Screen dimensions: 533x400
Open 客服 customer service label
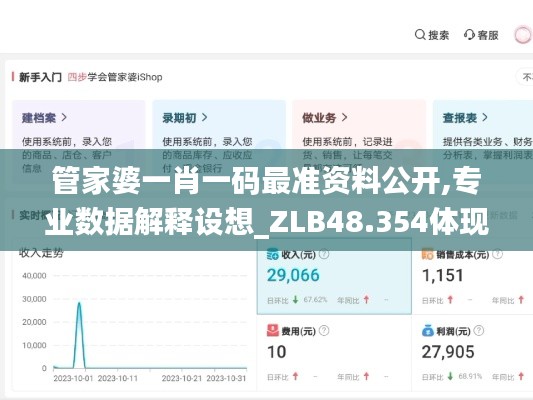(488, 35)
